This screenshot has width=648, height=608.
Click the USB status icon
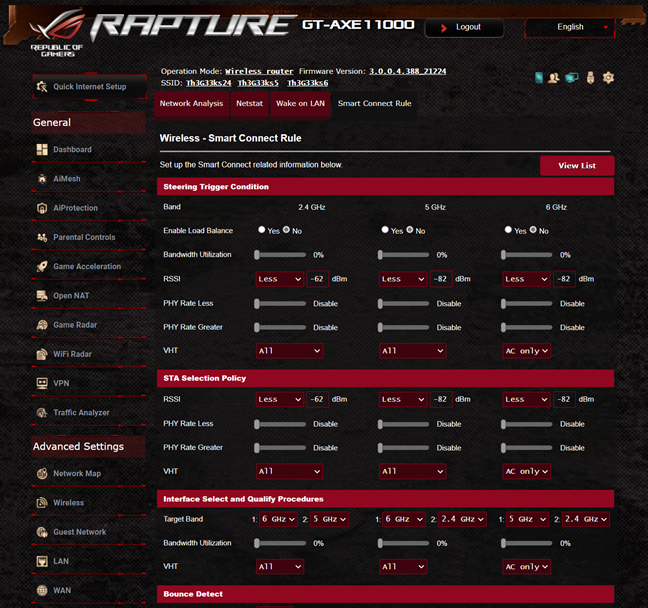tap(590, 77)
